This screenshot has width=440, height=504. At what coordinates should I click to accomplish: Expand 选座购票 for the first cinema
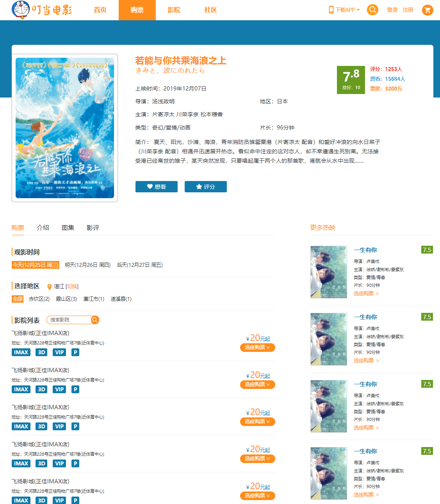point(258,347)
